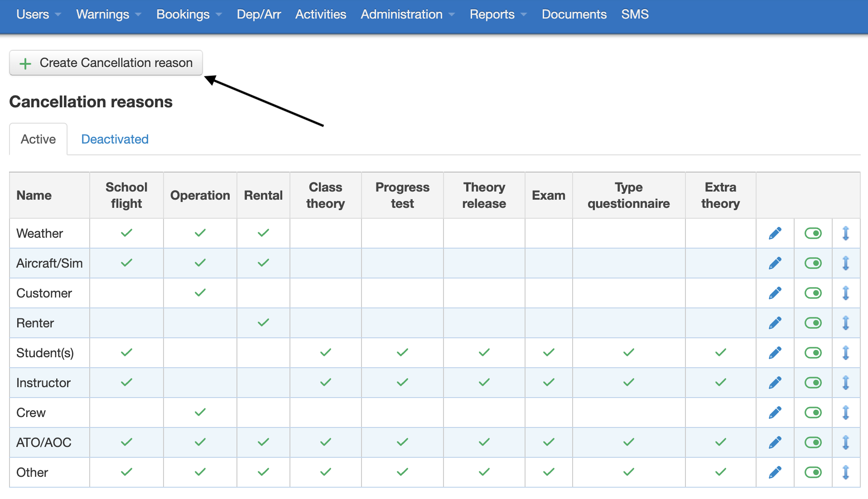Open the Bookings dropdown menu

pyautogui.click(x=183, y=14)
